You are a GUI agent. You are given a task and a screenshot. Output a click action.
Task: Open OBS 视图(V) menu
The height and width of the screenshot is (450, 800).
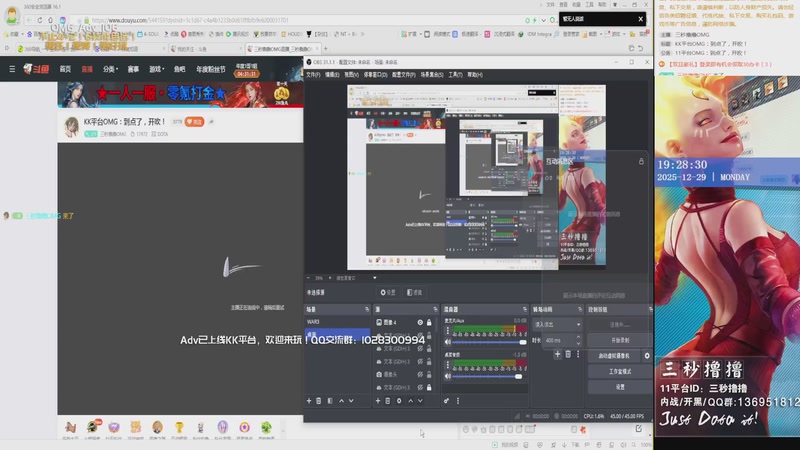click(x=351, y=75)
